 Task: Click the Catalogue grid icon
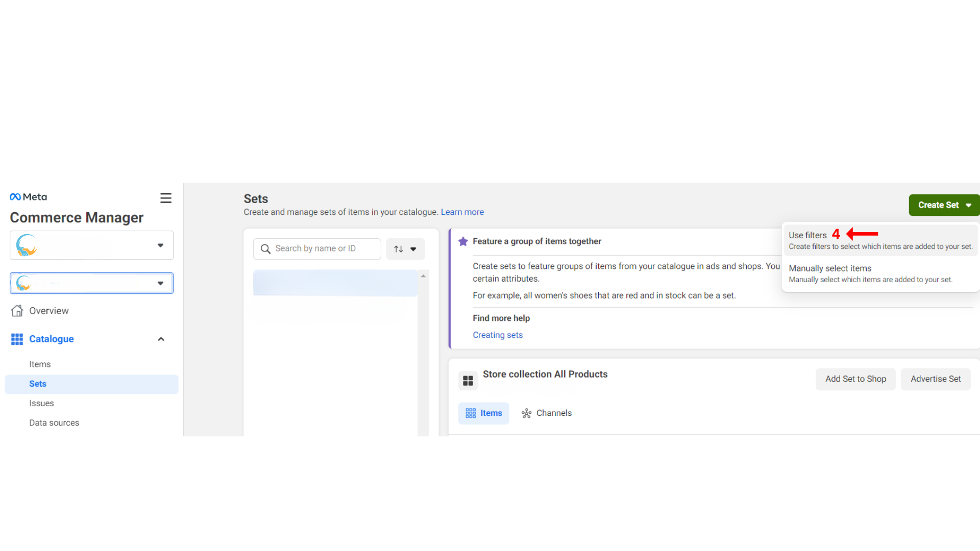pyautogui.click(x=17, y=339)
